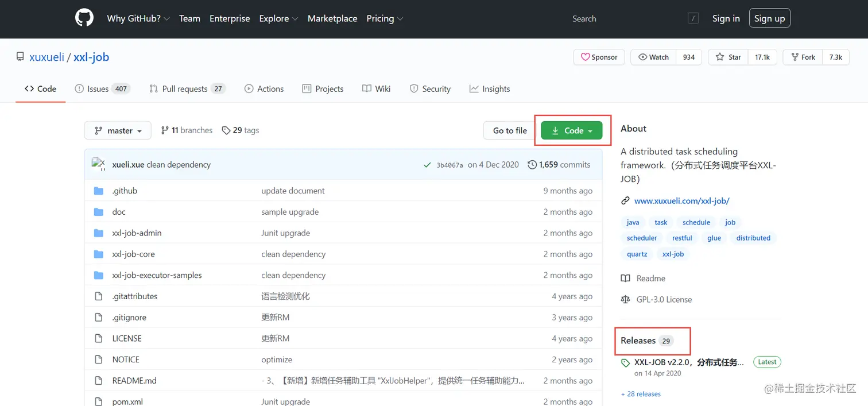Switch to the Issues tab
Image resolution: width=868 pixels, height=406 pixels.
point(103,88)
